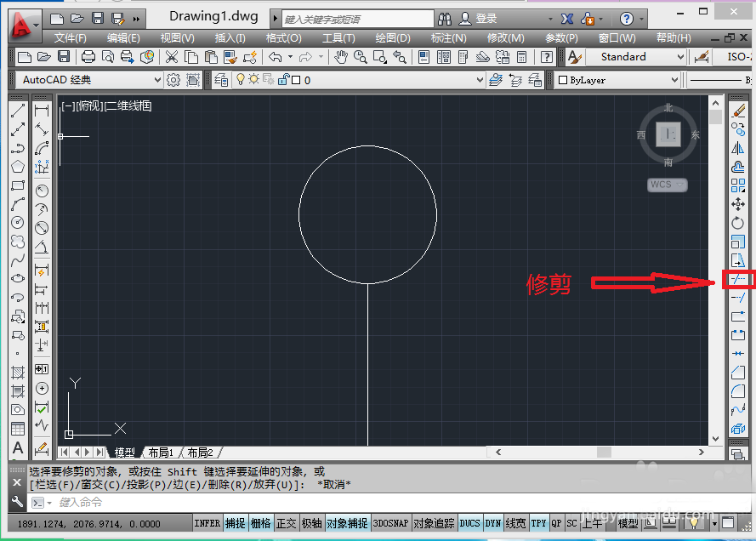The image size is (756, 541).
Task: Open the Standard text style dropdown
Action: (x=635, y=57)
